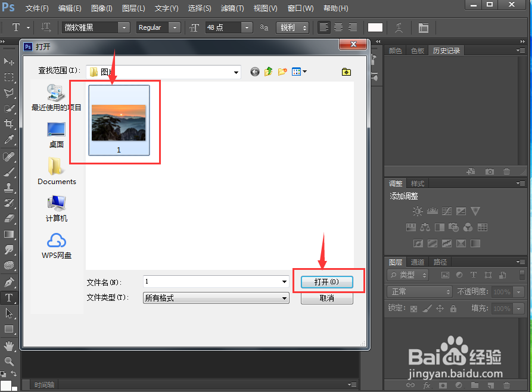This screenshot has height=392, width=532.
Task: Click 取消 button
Action: (x=326, y=298)
